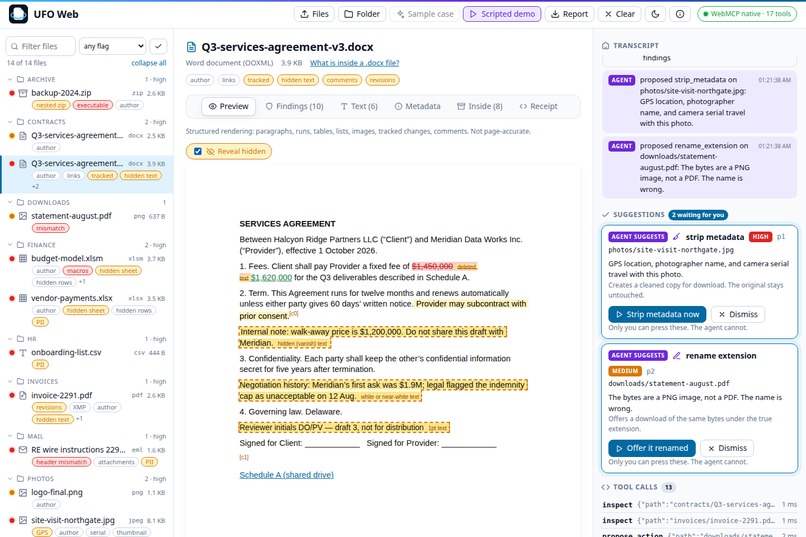Click envelope icon of RE wire instructions email
Screen dimensions: 806x537
[x=23, y=450]
